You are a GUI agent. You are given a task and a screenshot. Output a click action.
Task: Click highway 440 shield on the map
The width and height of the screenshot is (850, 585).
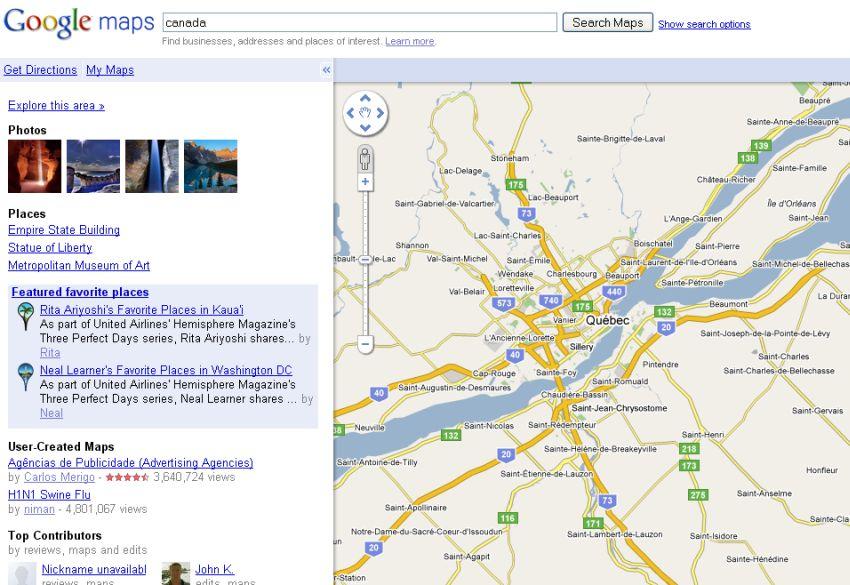pos(614,292)
